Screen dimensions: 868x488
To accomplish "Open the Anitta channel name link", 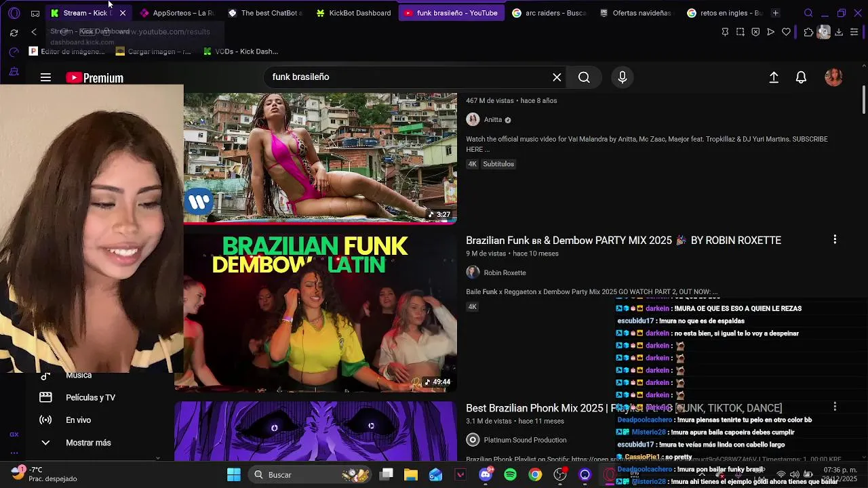I will tap(493, 120).
